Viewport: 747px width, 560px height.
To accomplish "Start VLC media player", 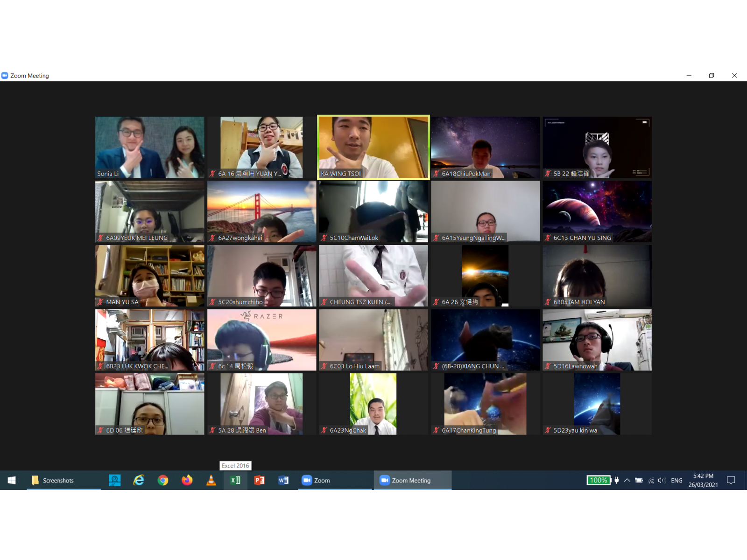I will point(211,480).
